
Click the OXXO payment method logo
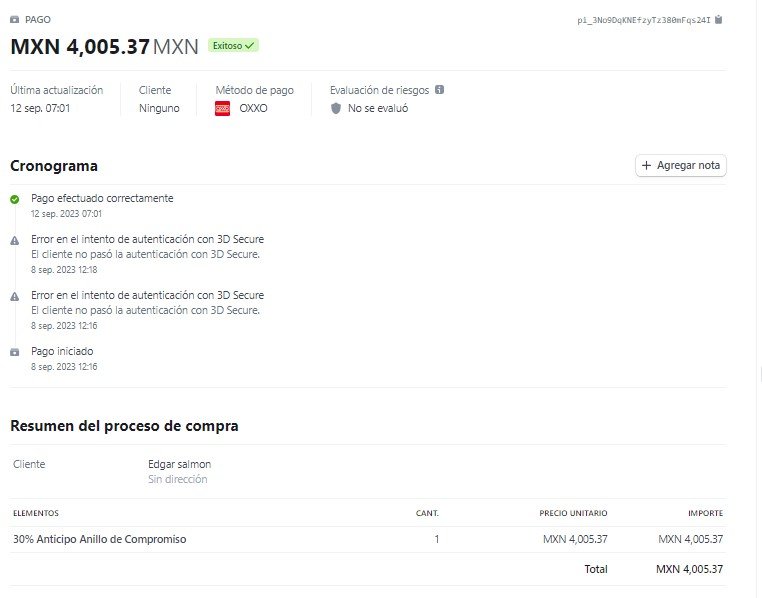tap(222, 108)
